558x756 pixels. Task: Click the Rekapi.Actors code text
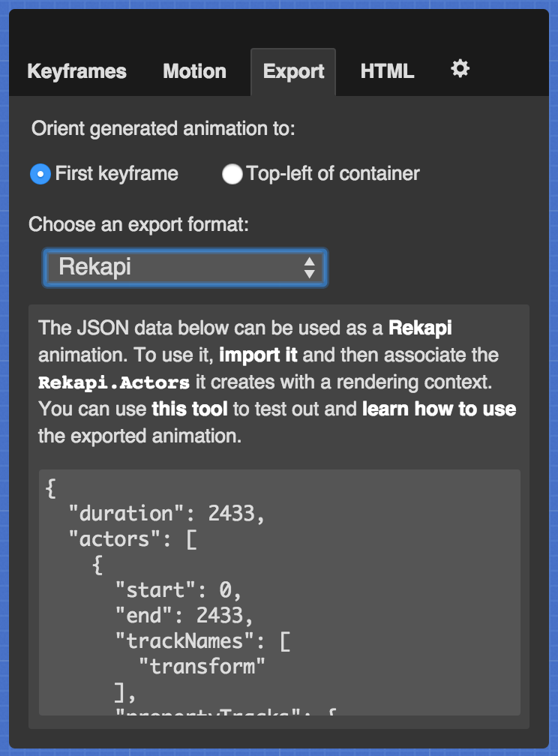click(114, 382)
